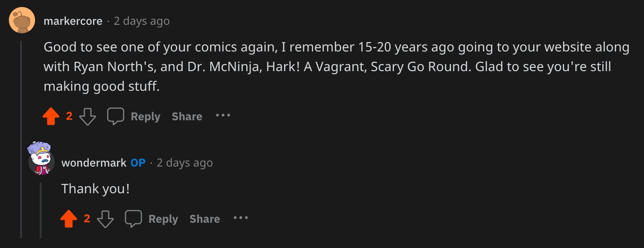
Task: Click the blue OP badge
Action: pyautogui.click(x=138, y=163)
